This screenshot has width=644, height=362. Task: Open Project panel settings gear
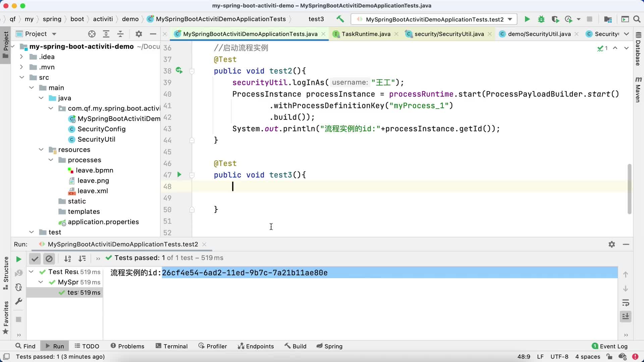coord(139,34)
